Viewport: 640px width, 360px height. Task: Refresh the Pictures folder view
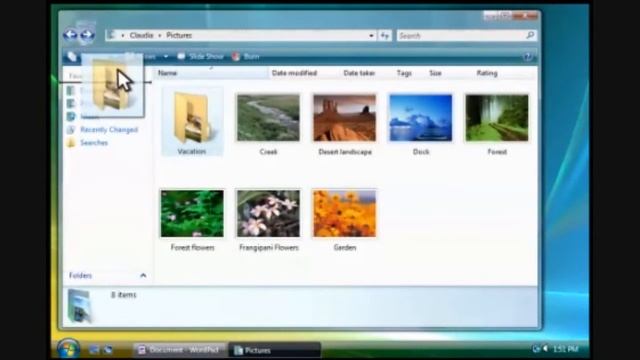[x=384, y=36]
